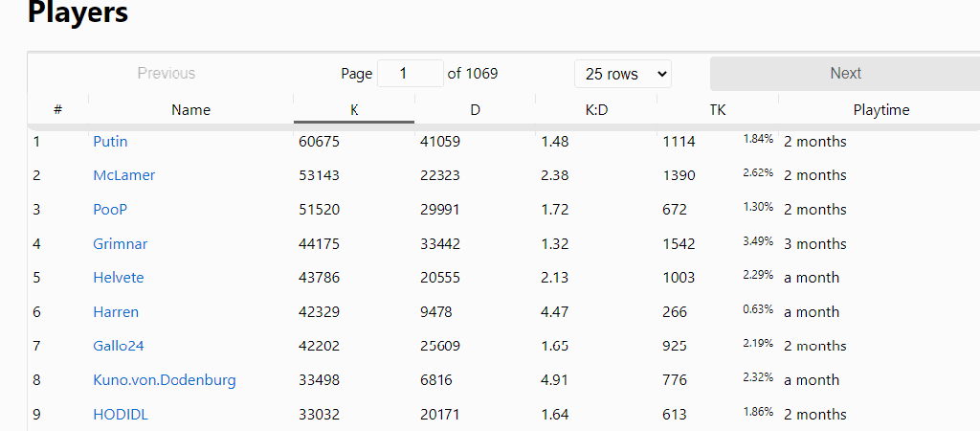
Task: Click the Next page button
Action: click(x=844, y=74)
